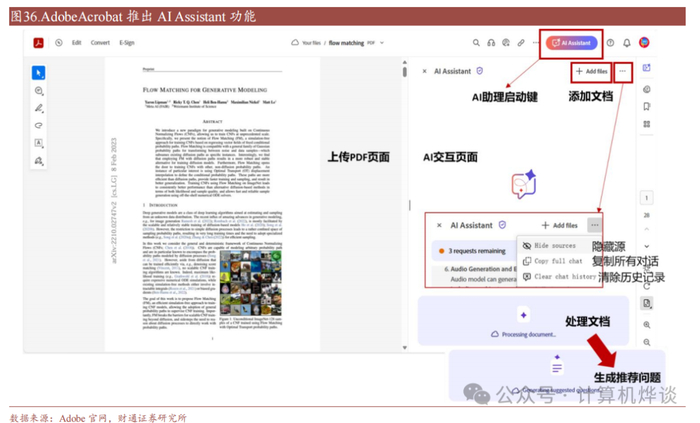
Task: Launch the gradient AI Assistant button
Action: click(571, 43)
